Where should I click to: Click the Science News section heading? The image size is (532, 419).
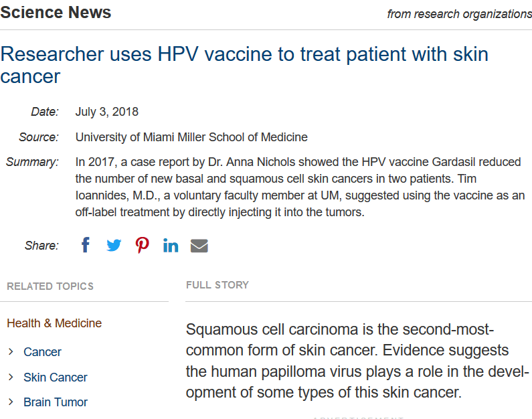pos(56,12)
